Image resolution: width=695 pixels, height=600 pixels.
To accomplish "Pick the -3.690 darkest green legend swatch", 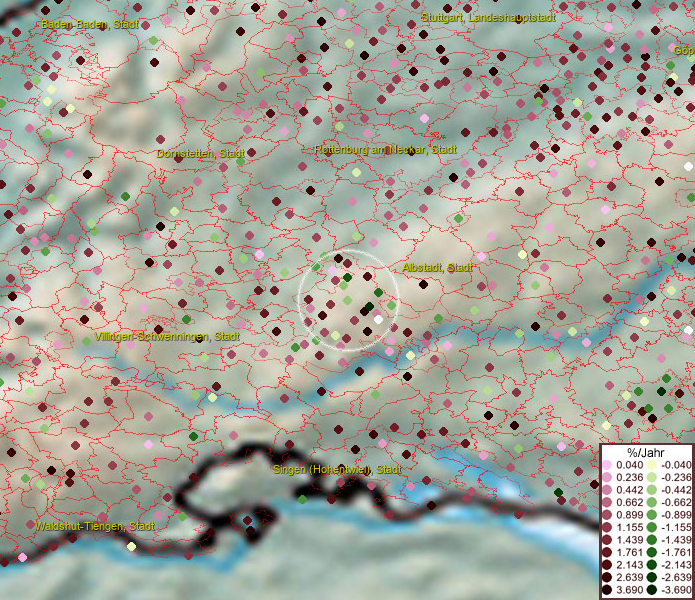I will (652, 590).
